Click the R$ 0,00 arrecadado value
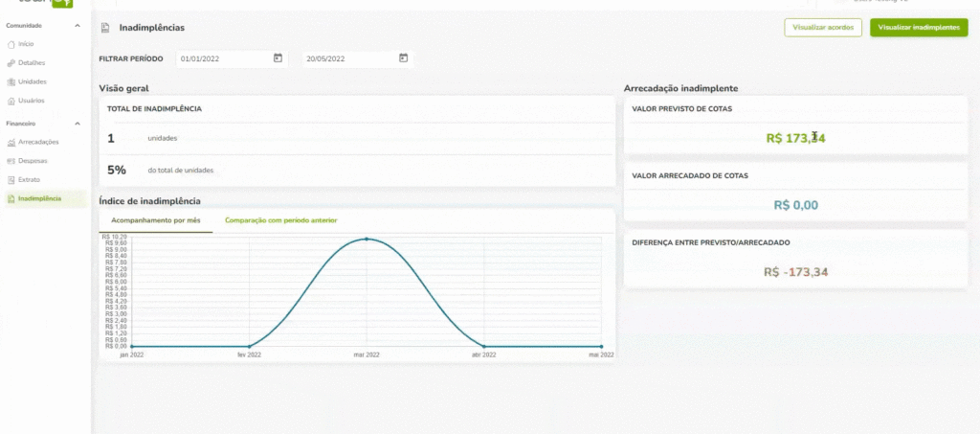 point(795,205)
